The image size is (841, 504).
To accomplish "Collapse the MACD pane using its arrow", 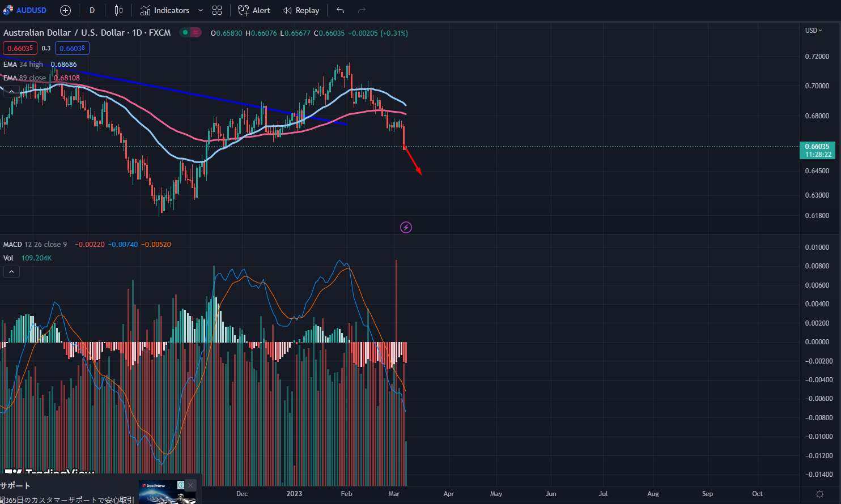I will coord(11,271).
